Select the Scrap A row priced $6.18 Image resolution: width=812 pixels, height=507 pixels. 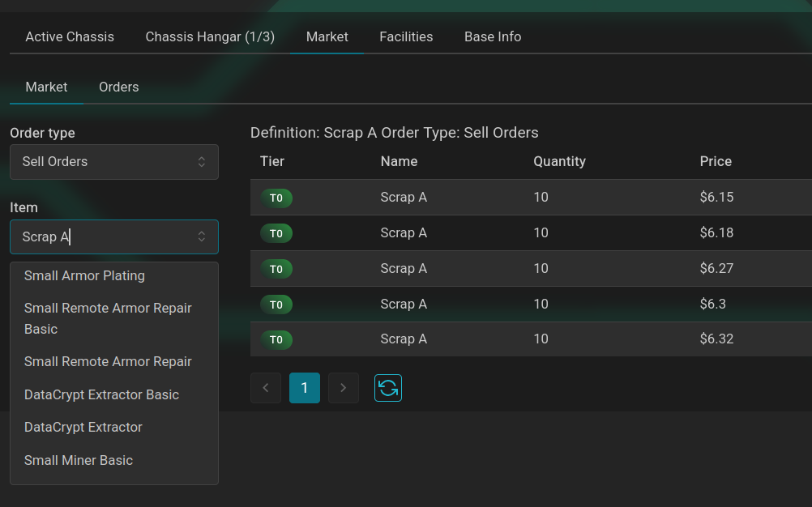531,233
